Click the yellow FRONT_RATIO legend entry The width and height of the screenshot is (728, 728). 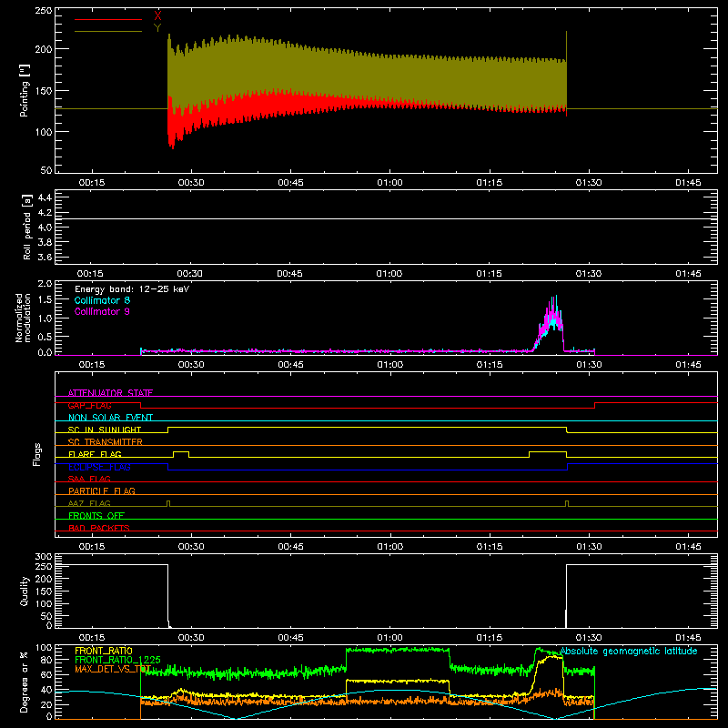pos(104,651)
